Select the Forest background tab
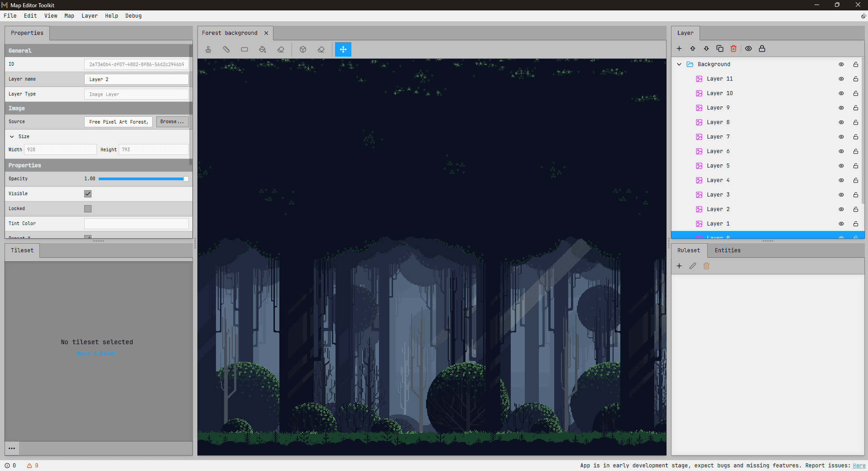868x471 pixels. (x=230, y=33)
